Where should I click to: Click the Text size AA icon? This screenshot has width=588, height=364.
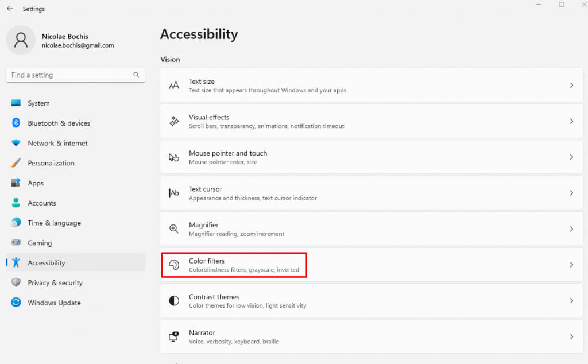[174, 86]
